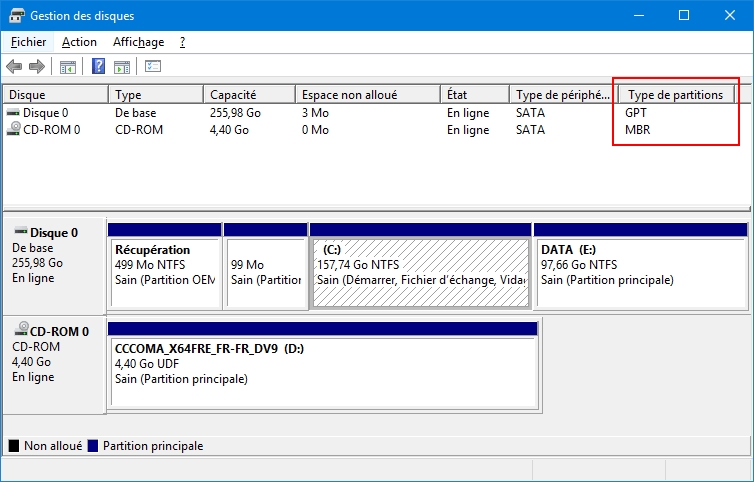
Task: Select the DATA (E:) partition block
Action: [x=640, y=265]
